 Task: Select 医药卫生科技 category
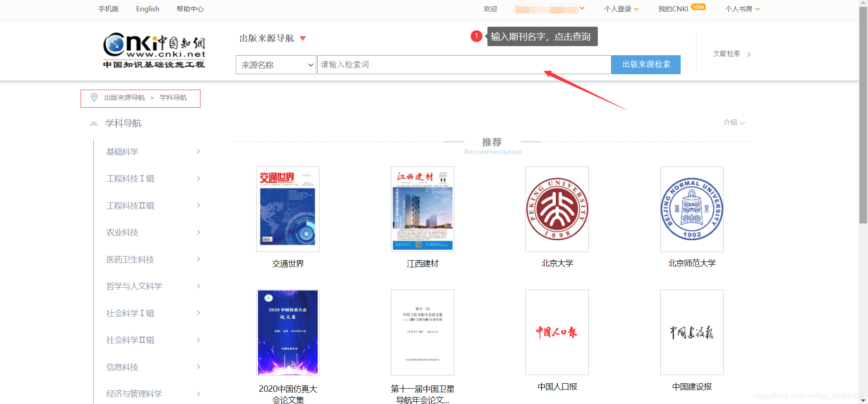[x=130, y=260]
